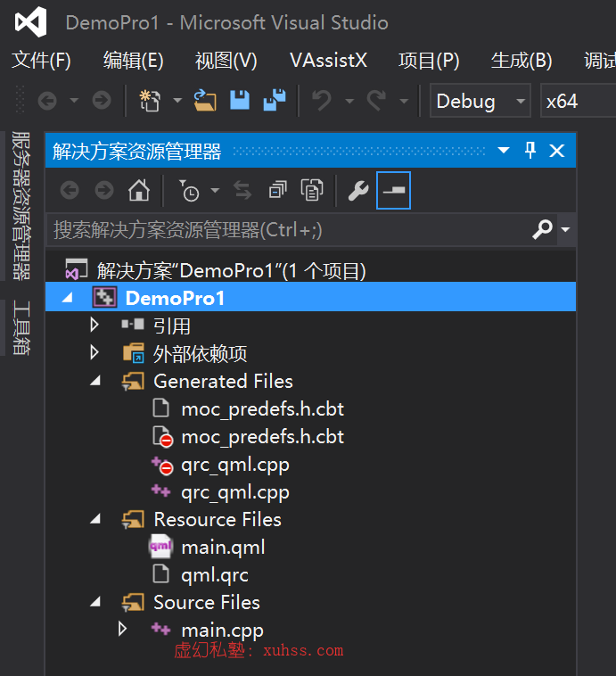Click the Open File folder icon

click(205, 101)
